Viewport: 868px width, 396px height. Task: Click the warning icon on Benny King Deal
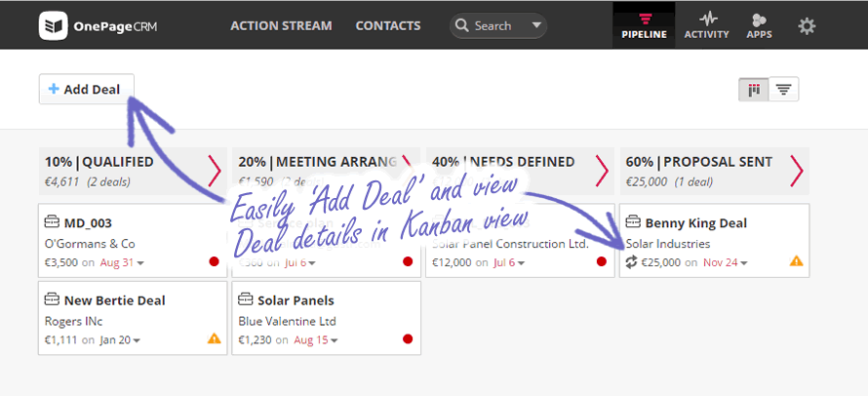pos(796,260)
